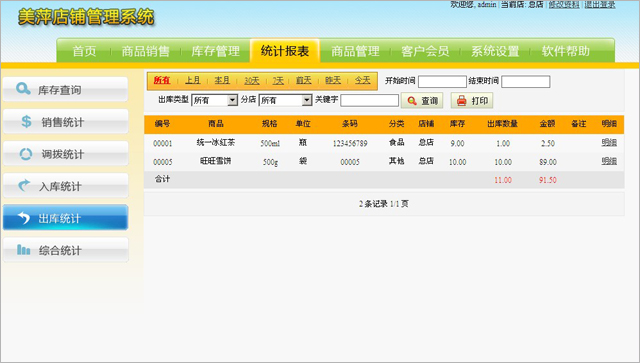This screenshot has height=363, width=640.
Task: Click the 2 条记录 1/1 页 pager text
Action: [x=384, y=204]
